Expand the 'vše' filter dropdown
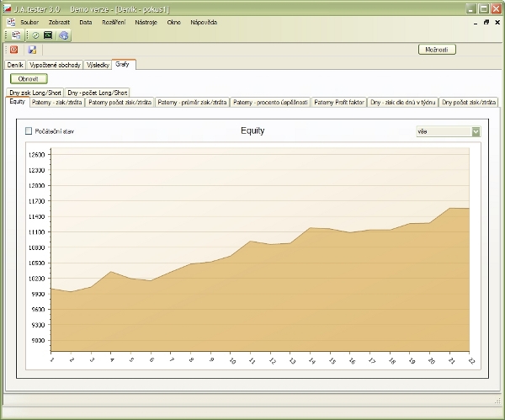 click(476, 131)
